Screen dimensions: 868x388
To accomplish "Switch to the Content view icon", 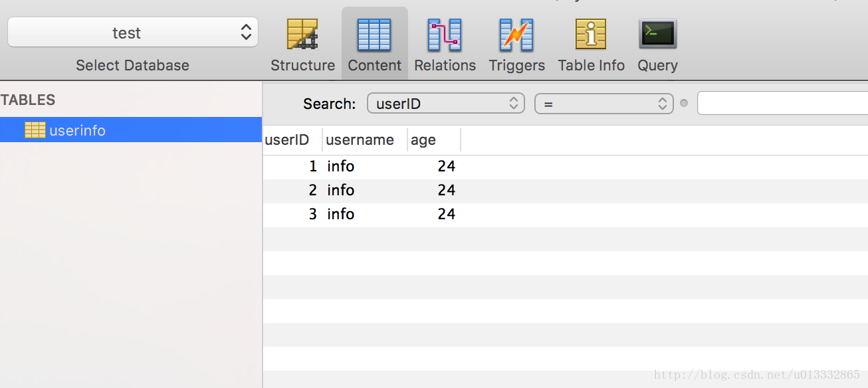I will point(374,35).
